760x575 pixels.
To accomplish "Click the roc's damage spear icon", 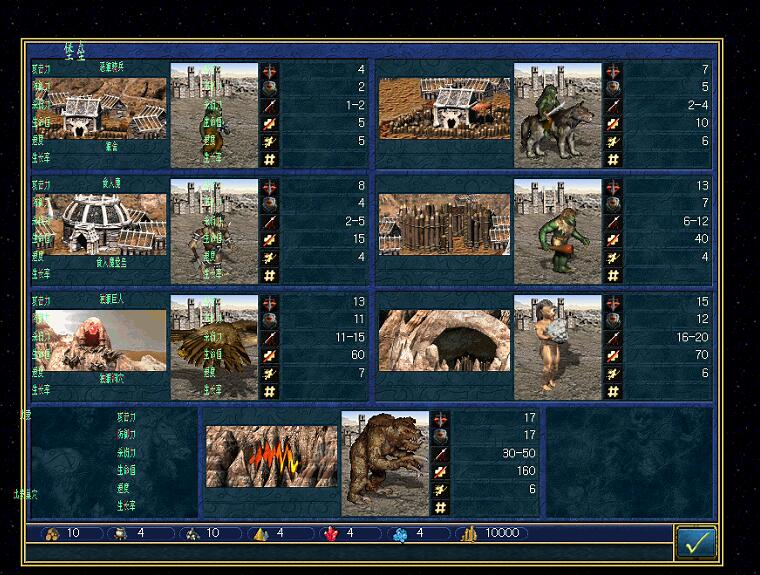I will [x=269, y=338].
